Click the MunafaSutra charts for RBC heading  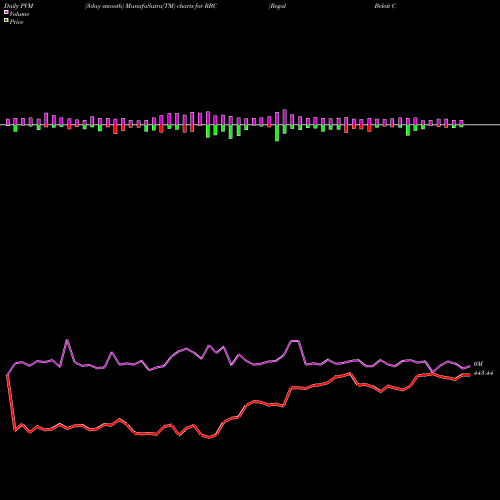tap(151, 6)
